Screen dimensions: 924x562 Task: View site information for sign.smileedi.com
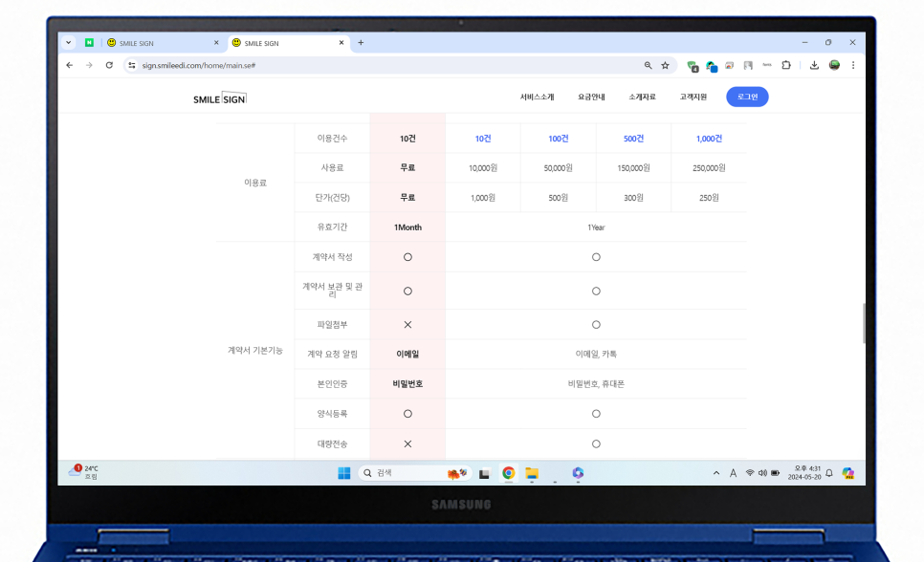132,65
